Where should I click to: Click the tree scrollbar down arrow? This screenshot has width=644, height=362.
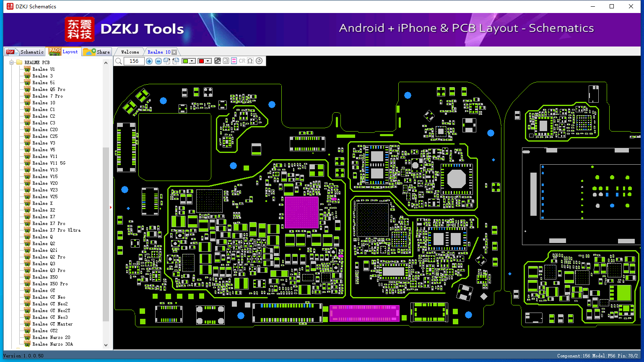click(106, 345)
